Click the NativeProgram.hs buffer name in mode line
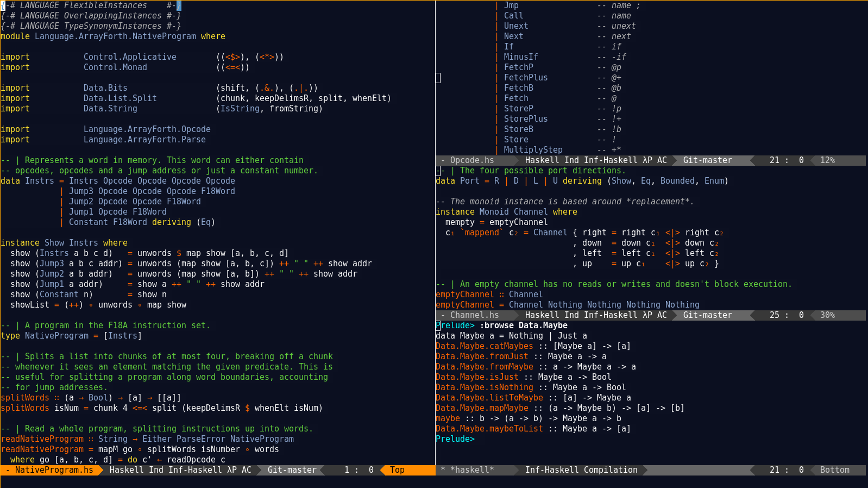 pyautogui.click(x=54, y=470)
